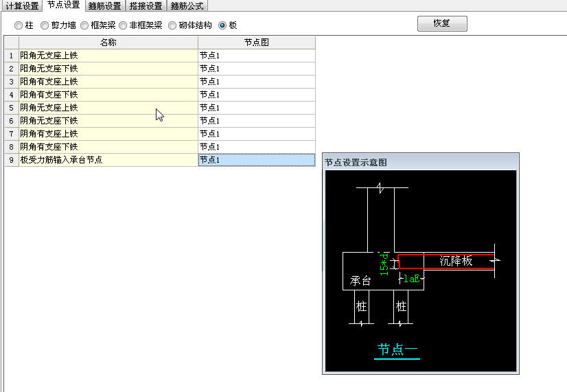Click 节点1 cell for 阳角有支座下铁
Image resolution: width=567 pixels, height=392 pixels.
click(256, 95)
